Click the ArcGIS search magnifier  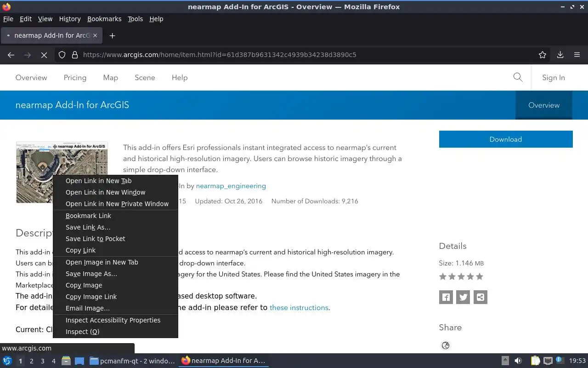518,77
